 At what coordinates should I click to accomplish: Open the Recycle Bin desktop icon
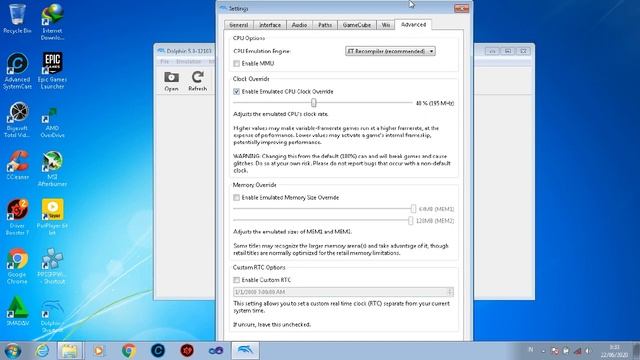click(x=17, y=18)
